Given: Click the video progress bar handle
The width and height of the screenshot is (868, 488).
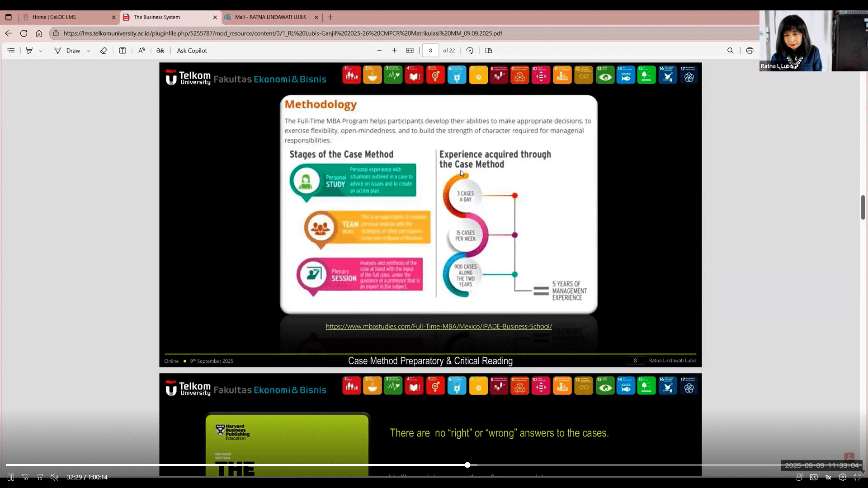Looking at the screenshot, I should pyautogui.click(x=467, y=465).
